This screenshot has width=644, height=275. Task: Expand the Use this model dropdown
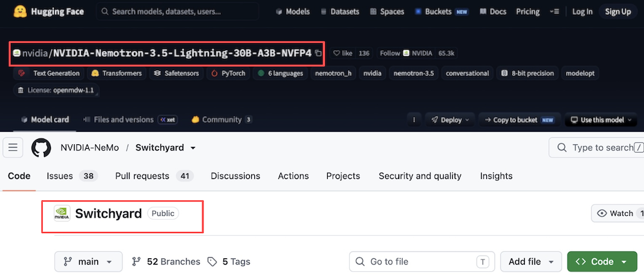point(601,120)
